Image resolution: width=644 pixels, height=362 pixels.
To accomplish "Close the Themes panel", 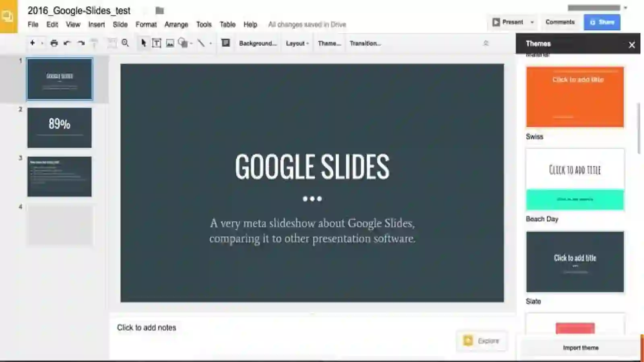I will point(632,45).
